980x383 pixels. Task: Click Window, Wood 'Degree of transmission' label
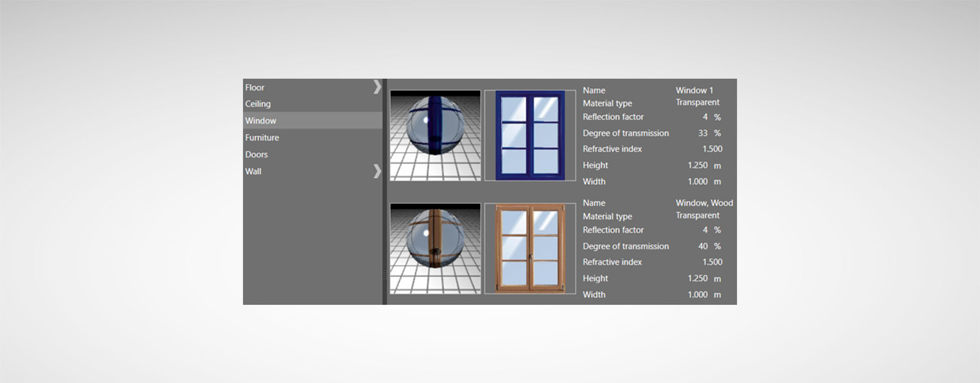click(626, 246)
